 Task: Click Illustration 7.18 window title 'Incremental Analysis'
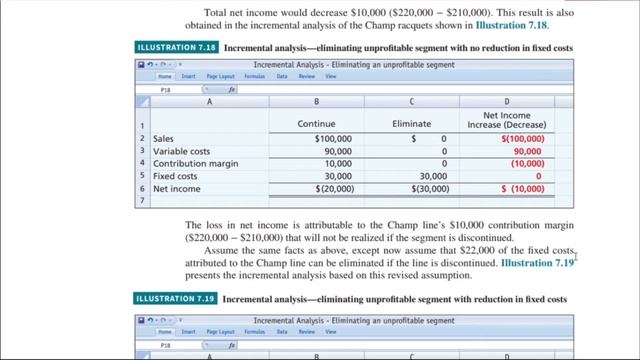click(353, 64)
